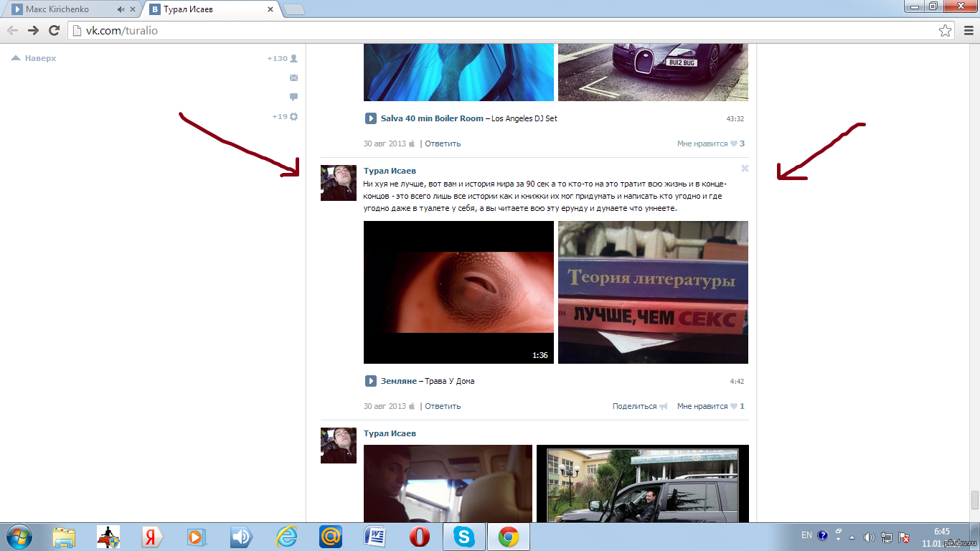This screenshot has width=980, height=551.
Task: Go back with the browser back arrow
Action: tap(13, 30)
